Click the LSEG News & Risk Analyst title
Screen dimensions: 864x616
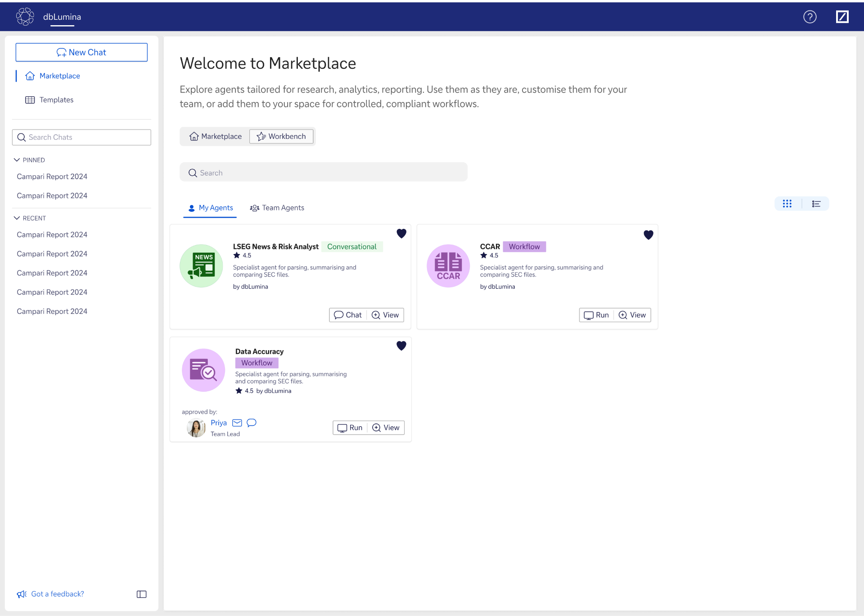tap(276, 247)
